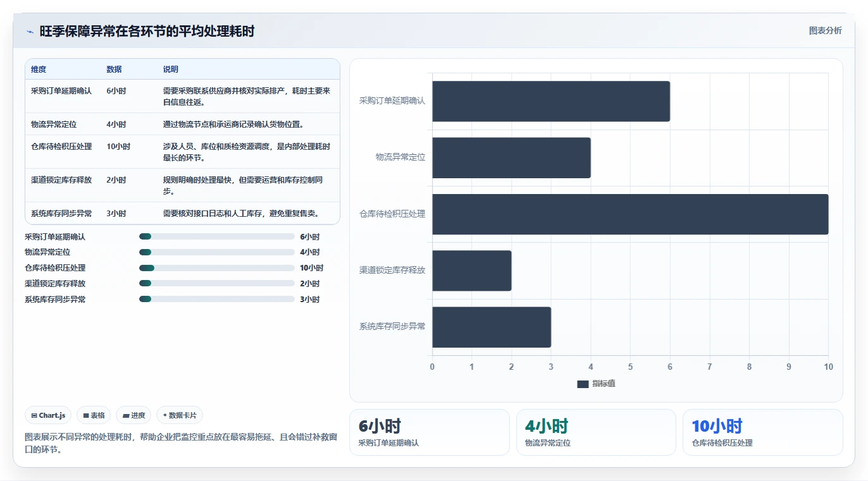
Task: Click the 渠道锁定库存释放 chart bar
Action: (x=472, y=271)
